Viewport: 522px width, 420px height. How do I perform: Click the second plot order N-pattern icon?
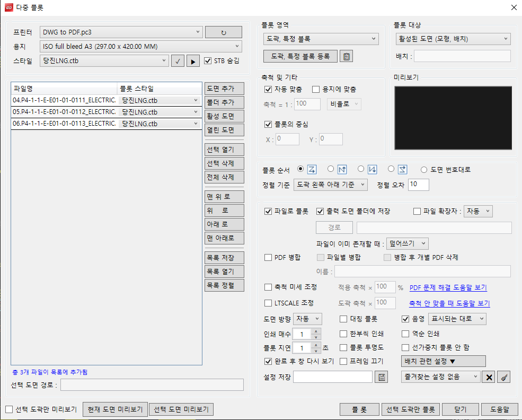(x=342, y=170)
